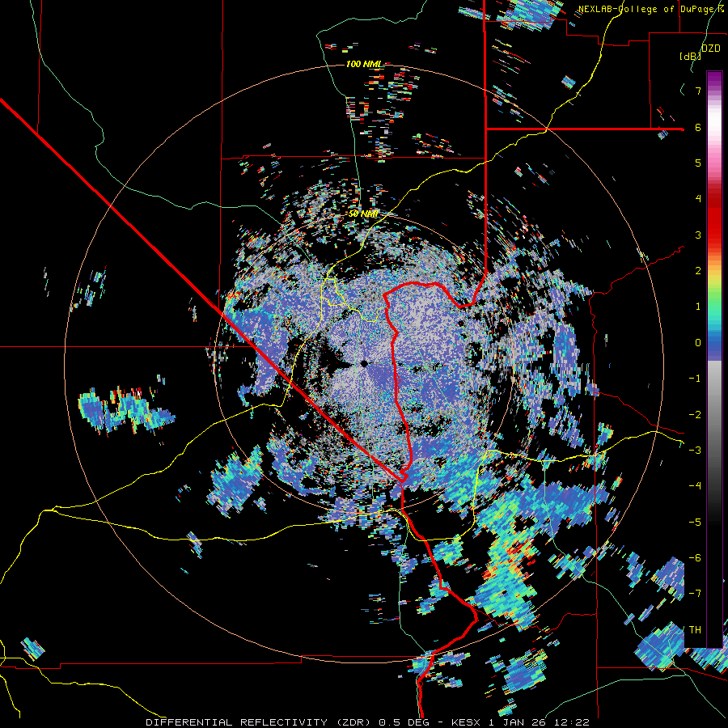Click the "-7" tick label on the color scale
This screenshot has height=728, width=728.
[695, 594]
